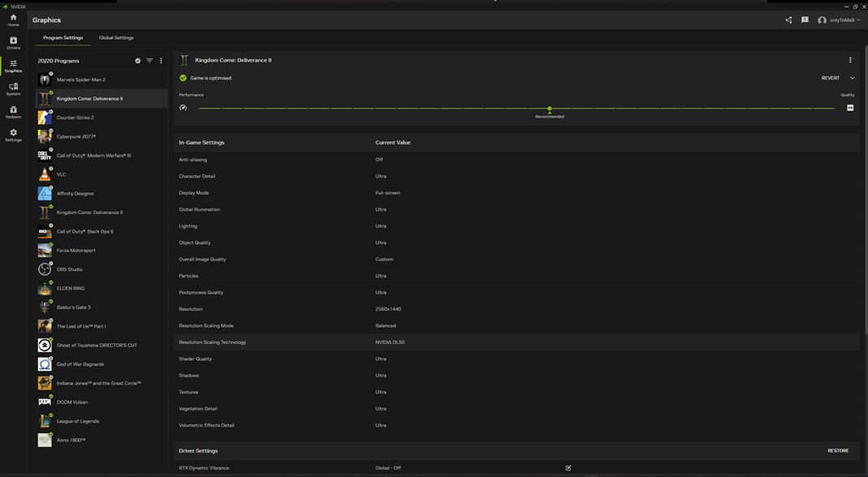The image size is (868, 477).
Task: Go to the Home section in sidebar
Action: pos(13,20)
